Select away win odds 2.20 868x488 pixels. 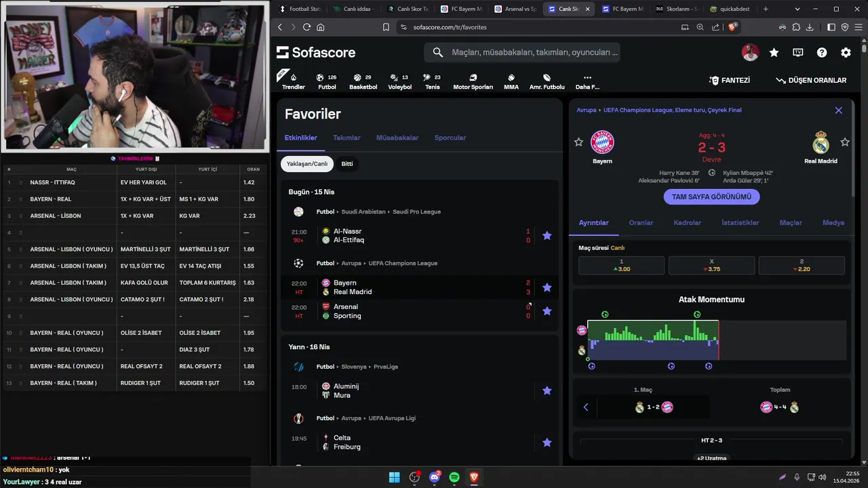[802, 265]
